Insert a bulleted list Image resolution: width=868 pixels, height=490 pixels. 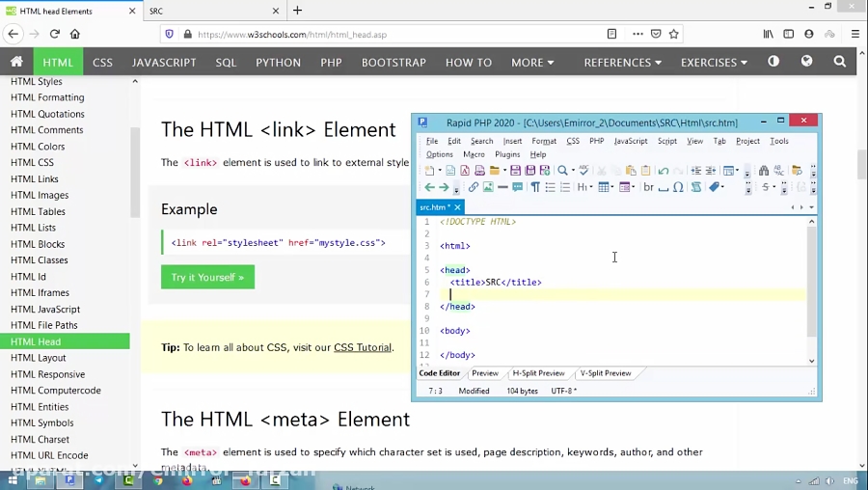(x=550, y=187)
